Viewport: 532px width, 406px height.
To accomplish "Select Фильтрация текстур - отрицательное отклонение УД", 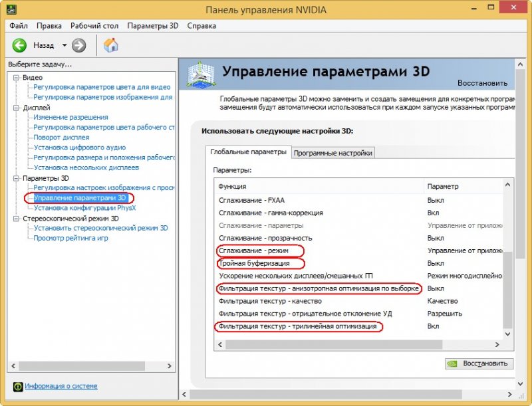I will point(359,314).
